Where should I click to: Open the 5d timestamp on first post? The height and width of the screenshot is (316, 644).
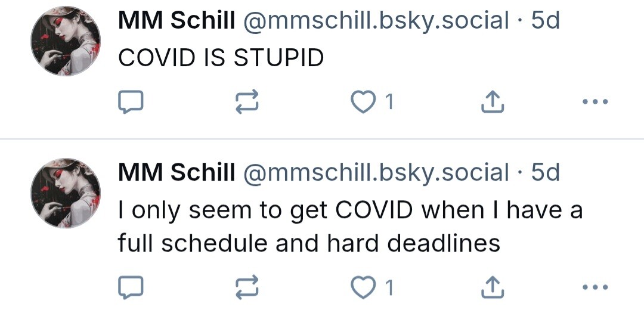(546, 20)
